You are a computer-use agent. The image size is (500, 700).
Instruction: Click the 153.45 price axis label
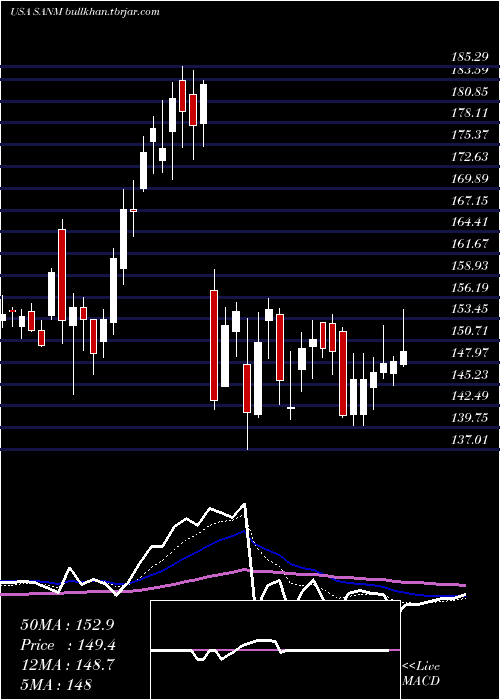(x=470, y=309)
